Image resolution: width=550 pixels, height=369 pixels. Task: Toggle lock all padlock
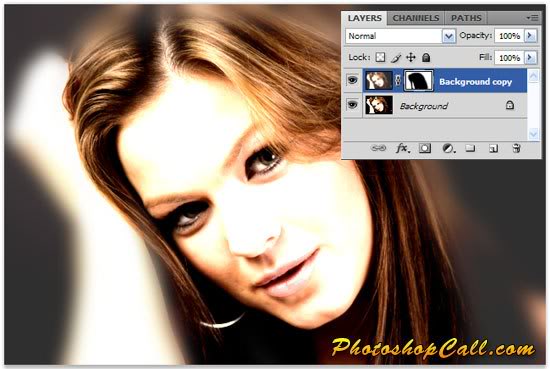426,57
